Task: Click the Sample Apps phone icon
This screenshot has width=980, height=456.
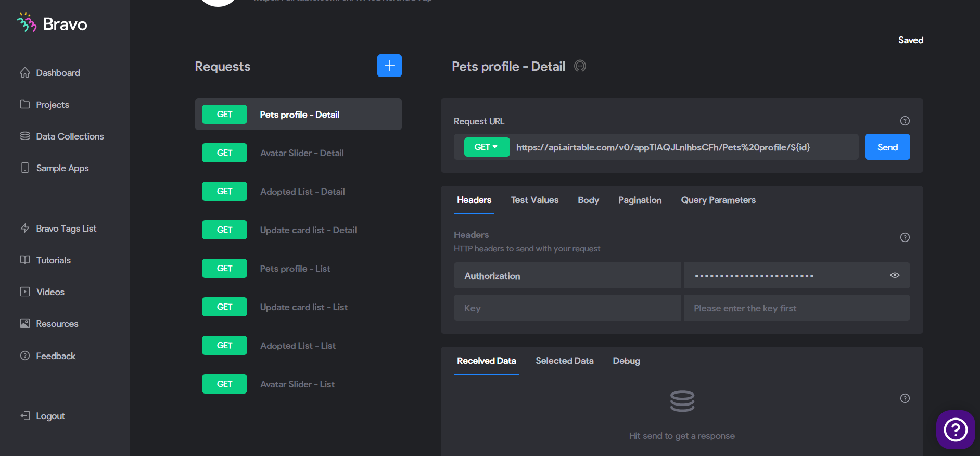Action: 25,168
